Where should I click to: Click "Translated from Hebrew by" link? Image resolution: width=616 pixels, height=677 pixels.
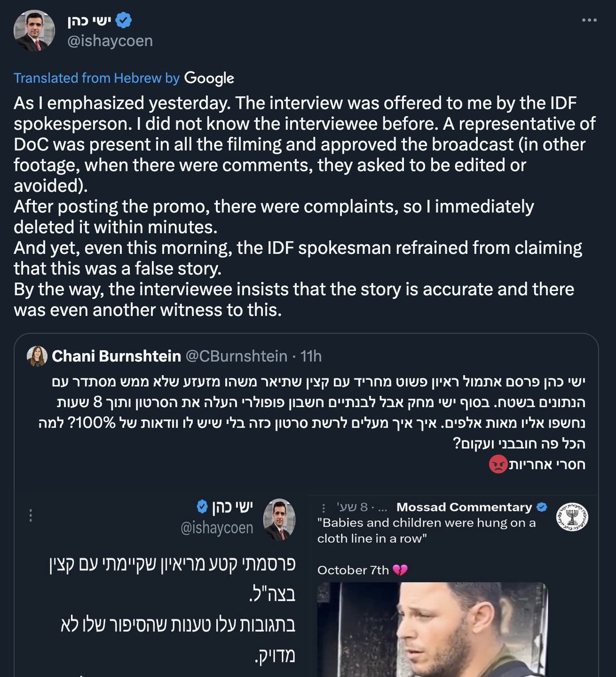pos(96,78)
